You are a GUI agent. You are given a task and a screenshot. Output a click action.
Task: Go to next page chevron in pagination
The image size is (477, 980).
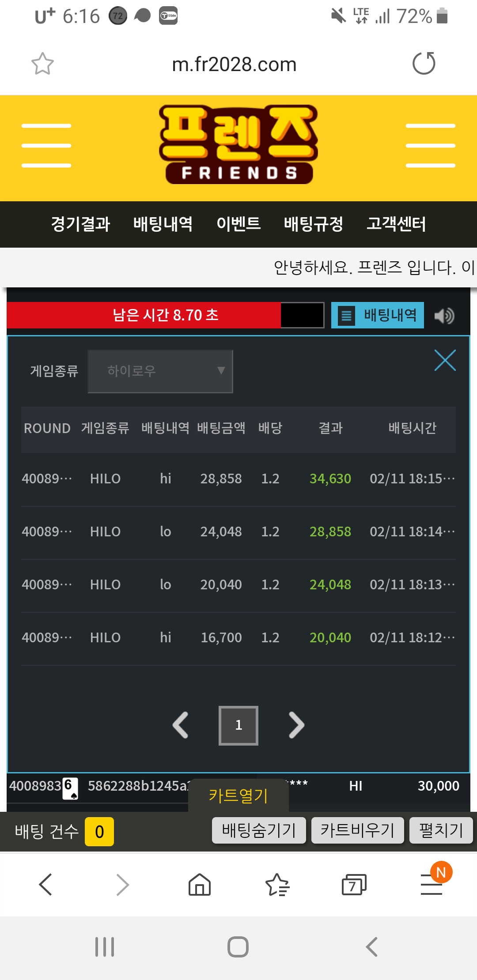click(x=296, y=725)
